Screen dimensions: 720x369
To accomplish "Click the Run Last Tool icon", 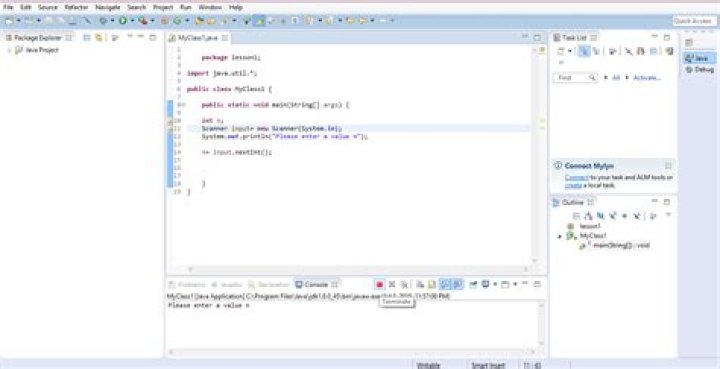I will 142,21.
